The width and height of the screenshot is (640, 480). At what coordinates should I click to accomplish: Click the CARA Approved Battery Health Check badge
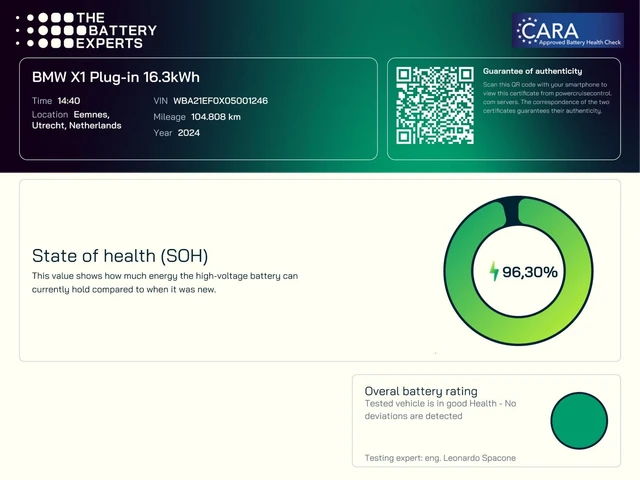(568, 30)
